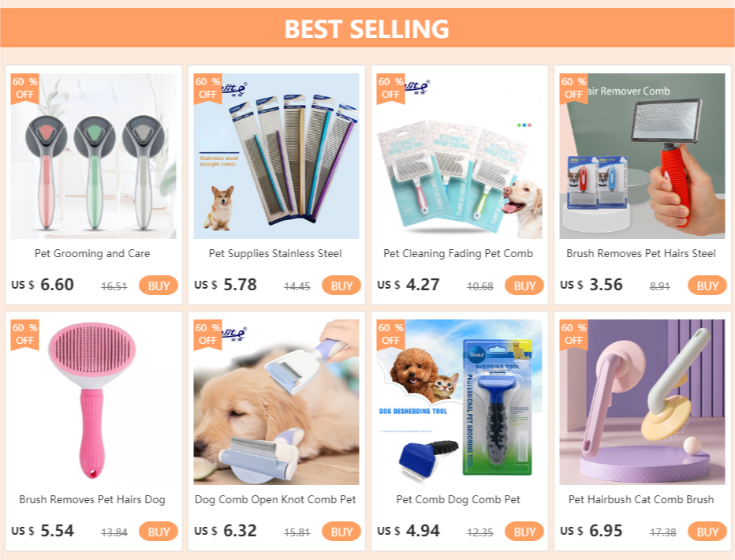Click BUY for Dog Comb Open Knot Comb

pyautogui.click(x=341, y=532)
